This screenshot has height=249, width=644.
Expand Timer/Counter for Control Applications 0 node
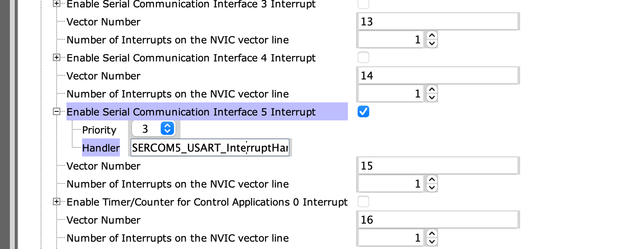point(57,202)
